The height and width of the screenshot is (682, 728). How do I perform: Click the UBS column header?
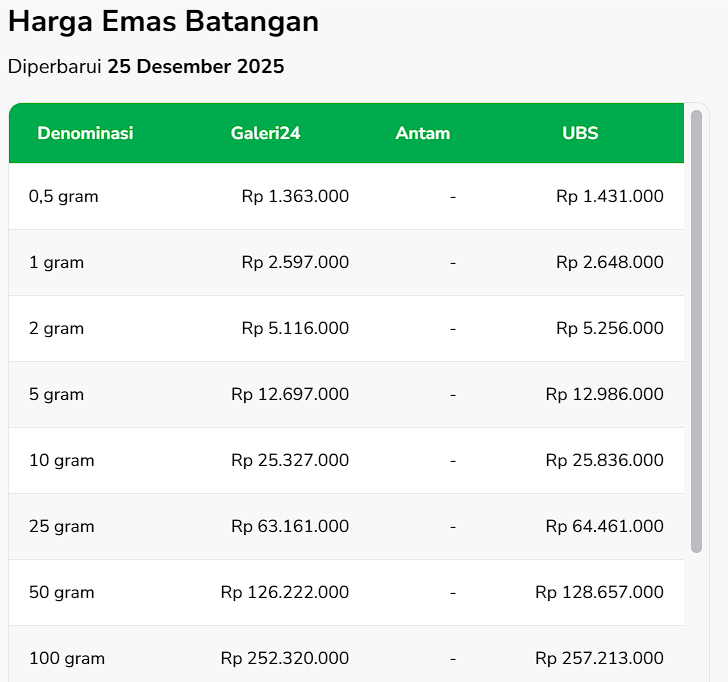(580, 133)
